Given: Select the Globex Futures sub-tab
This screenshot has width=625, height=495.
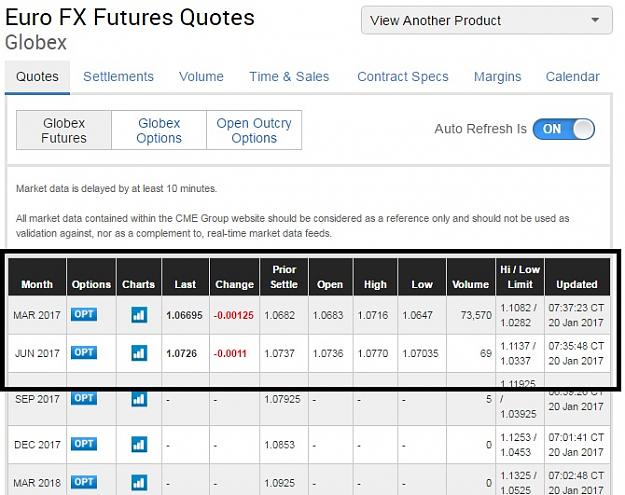Looking at the screenshot, I should tap(64, 130).
